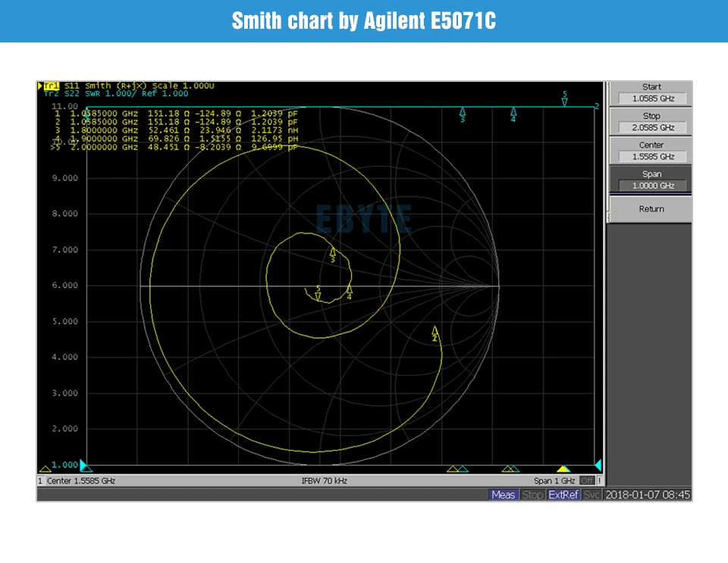The width and height of the screenshot is (728, 563).
Task: Click the filled yellow active marker triangle on the frequency axis
Action: [563, 469]
